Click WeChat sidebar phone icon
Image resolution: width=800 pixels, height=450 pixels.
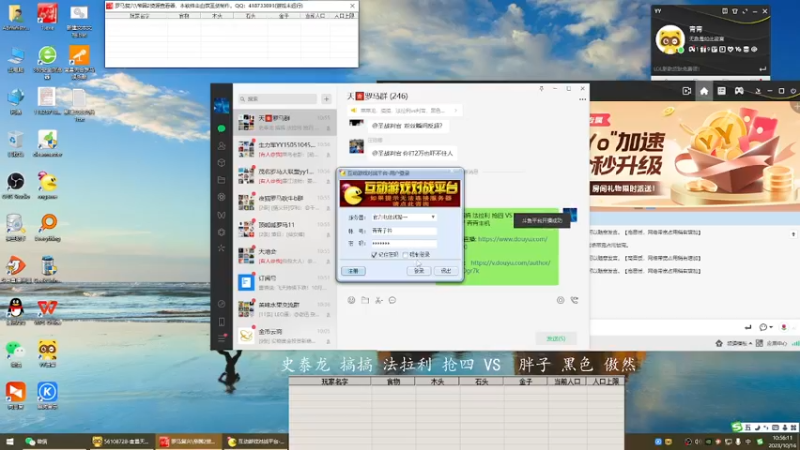pos(221,322)
